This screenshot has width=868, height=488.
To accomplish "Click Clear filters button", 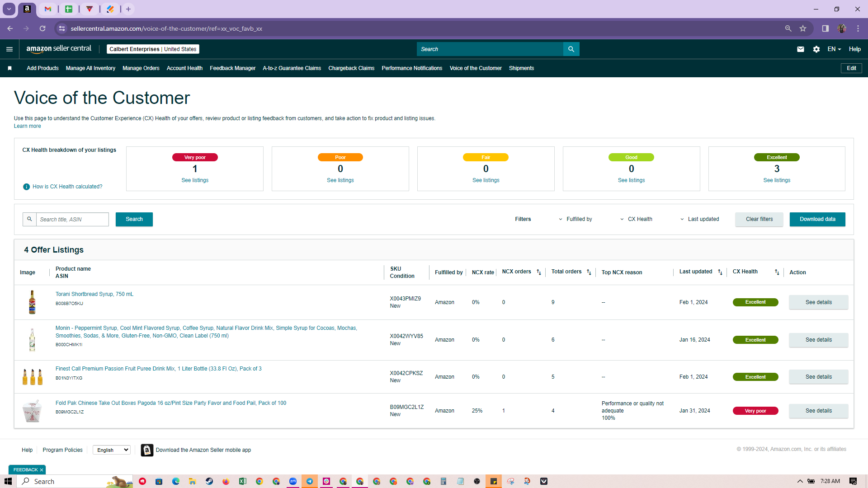I will [x=759, y=219].
